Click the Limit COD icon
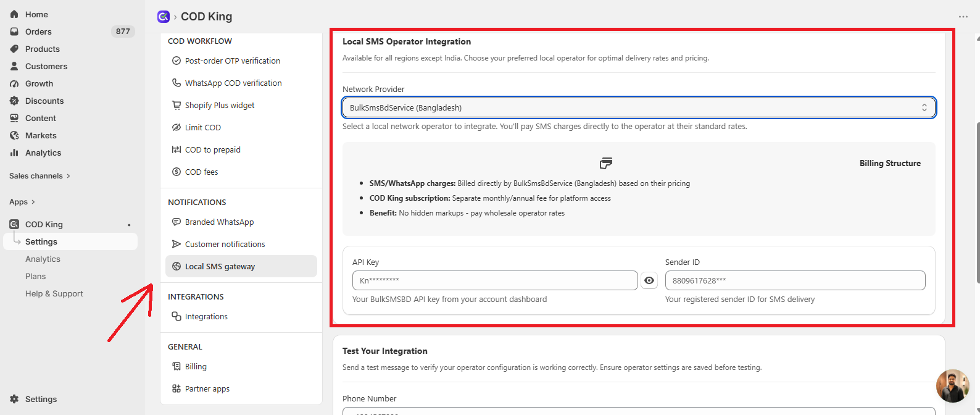This screenshot has height=415, width=980. click(x=176, y=127)
